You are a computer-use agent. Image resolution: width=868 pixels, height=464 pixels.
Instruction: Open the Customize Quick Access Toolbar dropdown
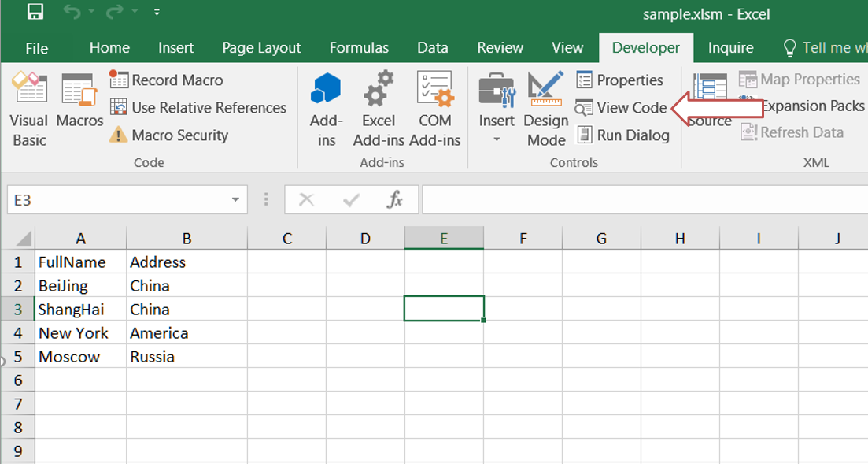click(x=157, y=13)
